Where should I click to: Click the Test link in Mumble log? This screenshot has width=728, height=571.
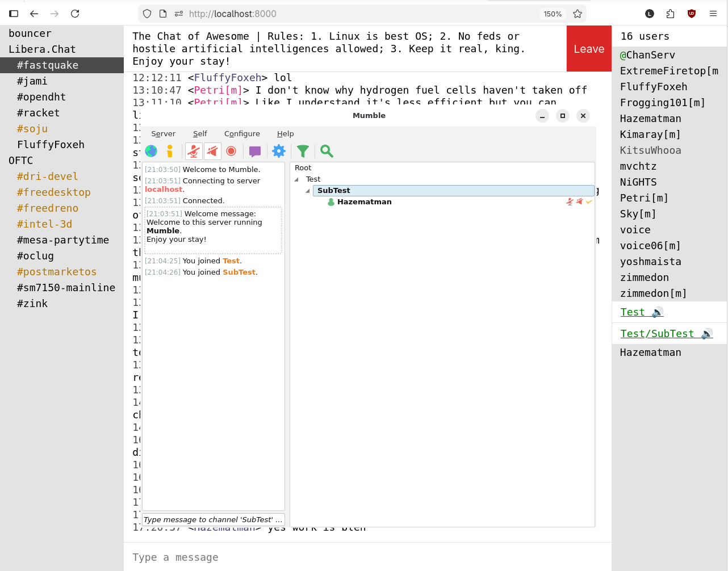point(231,261)
